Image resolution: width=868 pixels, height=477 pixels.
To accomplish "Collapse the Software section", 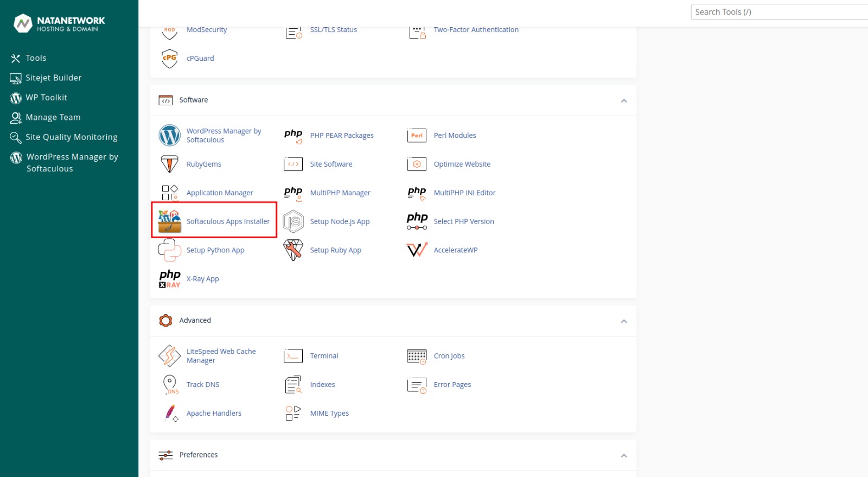I will 624,101.
